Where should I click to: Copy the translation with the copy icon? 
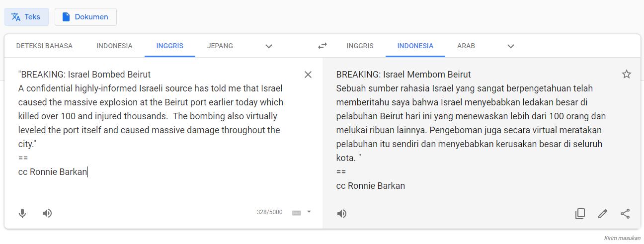click(x=580, y=214)
